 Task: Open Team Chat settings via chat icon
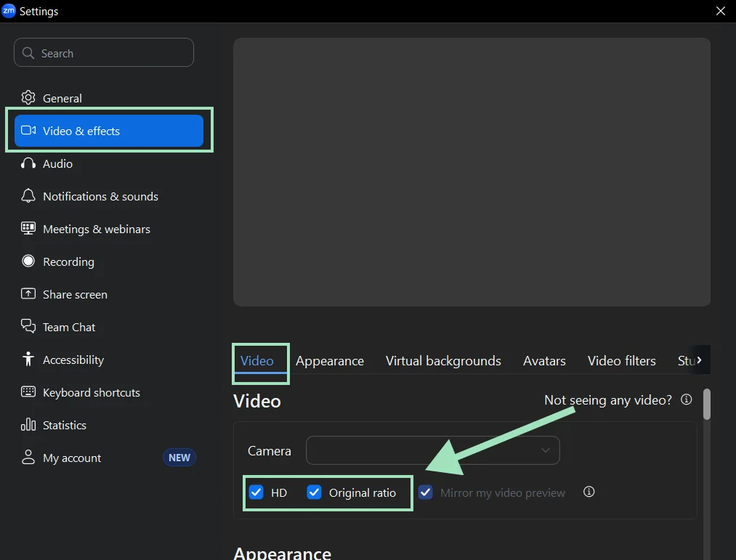click(28, 327)
